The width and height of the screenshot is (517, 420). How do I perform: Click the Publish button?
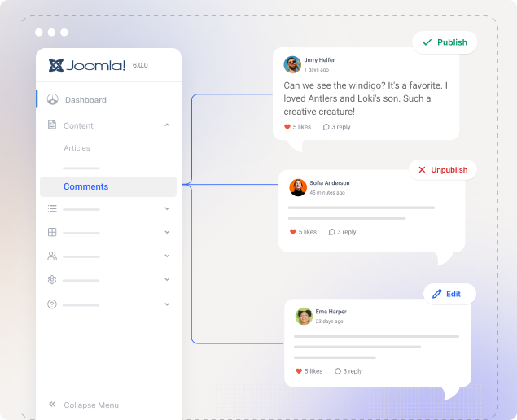pyautogui.click(x=445, y=42)
